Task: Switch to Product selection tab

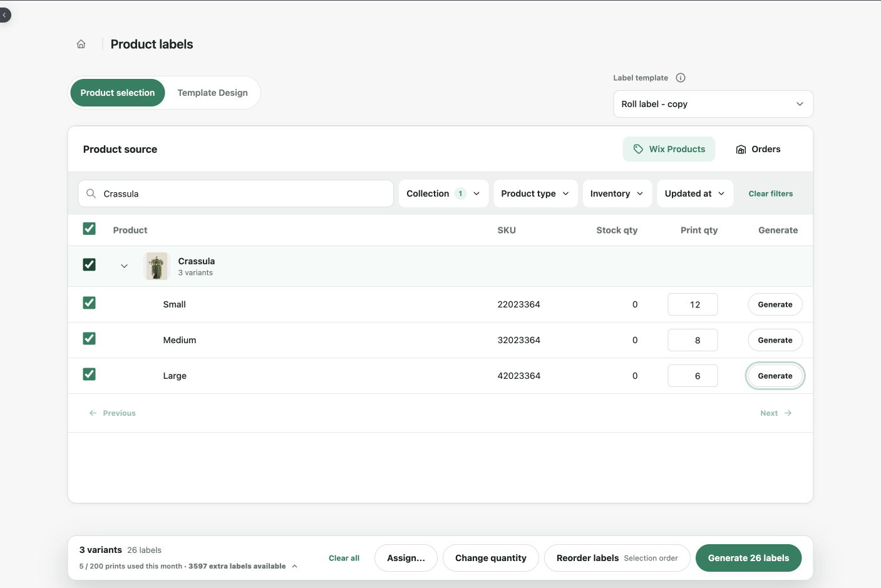Action: [118, 93]
